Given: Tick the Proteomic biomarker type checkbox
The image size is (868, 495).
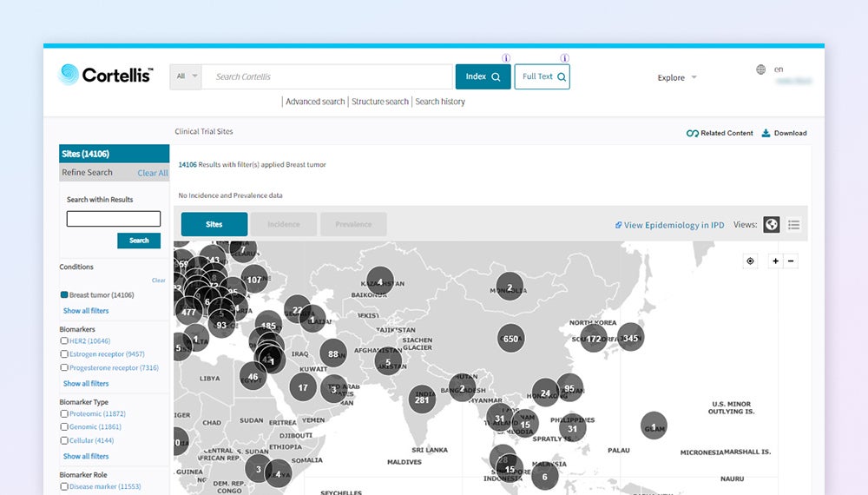Looking at the screenshot, I should (64, 414).
